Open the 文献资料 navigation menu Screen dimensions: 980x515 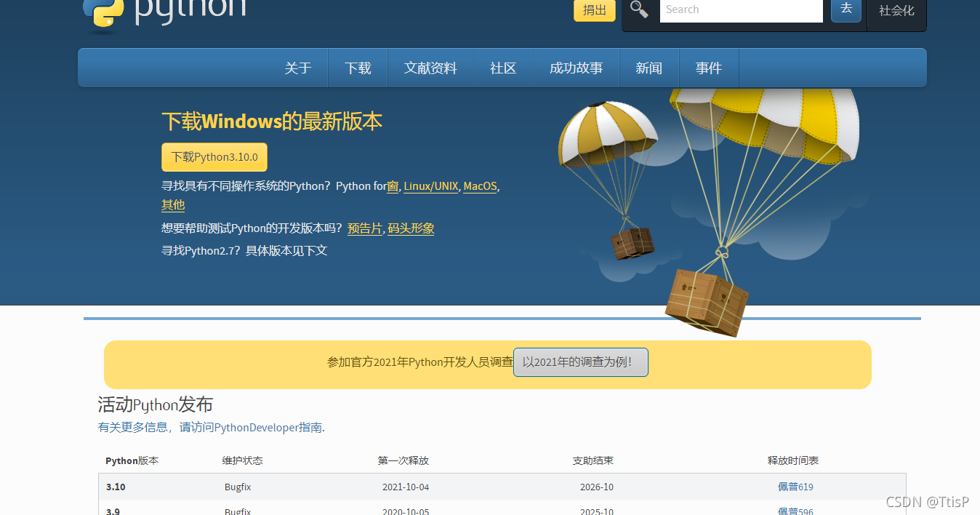tap(430, 68)
